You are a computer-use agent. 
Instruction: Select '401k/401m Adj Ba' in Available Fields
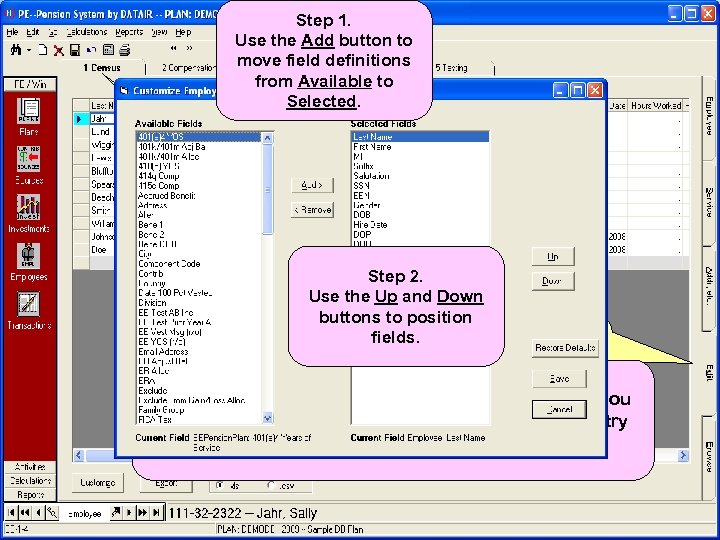point(199,147)
